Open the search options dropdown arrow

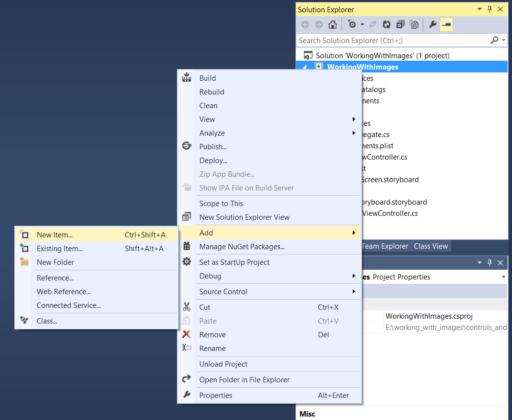tap(504, 40)
